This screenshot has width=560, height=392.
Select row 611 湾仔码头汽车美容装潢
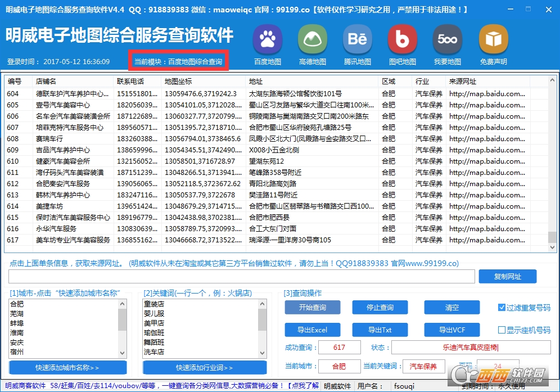(276, 172)
